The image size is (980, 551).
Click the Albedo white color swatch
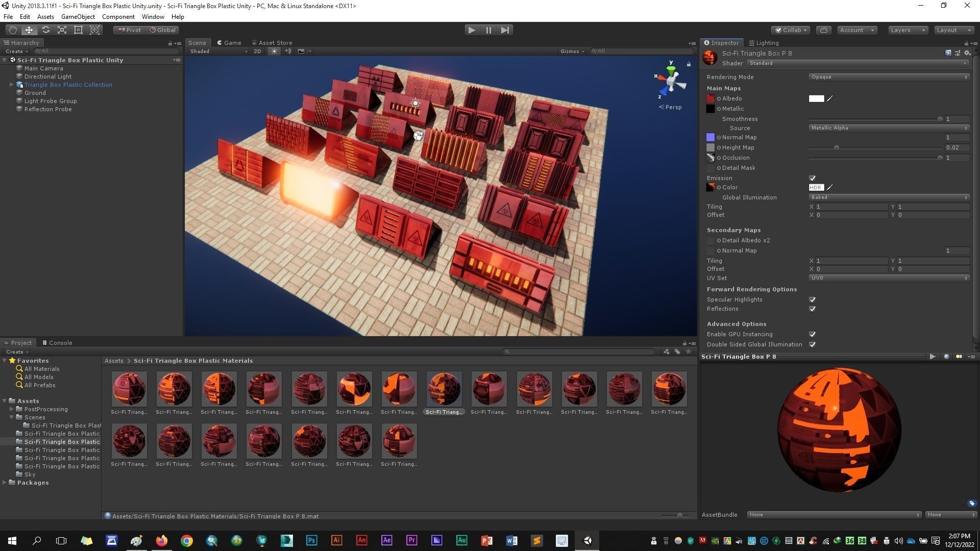point(816,98)
